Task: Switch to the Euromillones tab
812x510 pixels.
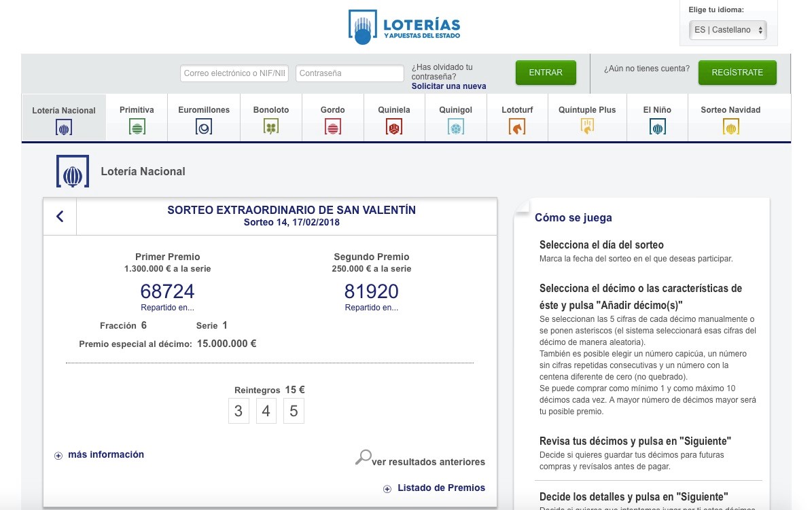Action: (204, 117)
